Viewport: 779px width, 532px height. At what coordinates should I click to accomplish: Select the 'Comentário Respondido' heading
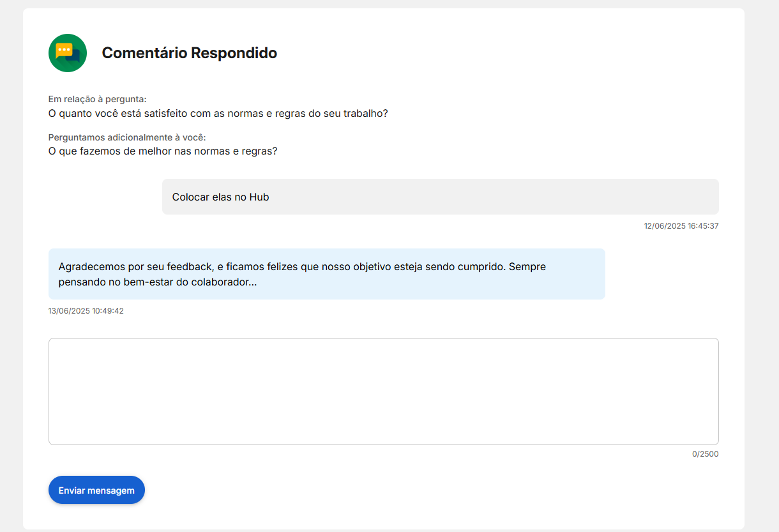click(190, 53)
